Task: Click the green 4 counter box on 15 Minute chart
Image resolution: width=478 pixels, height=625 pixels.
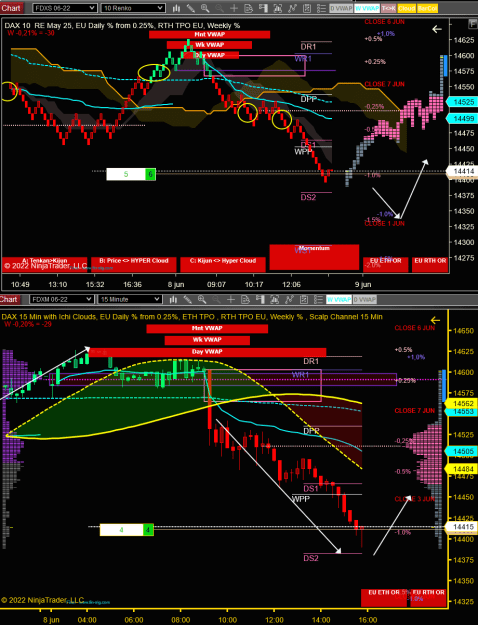Action: [x=148, y=530]
